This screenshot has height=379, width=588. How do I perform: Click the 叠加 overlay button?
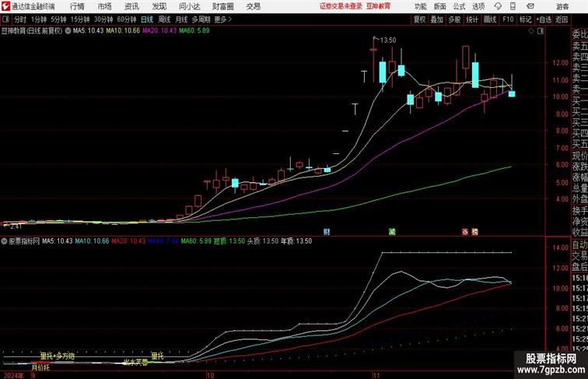[x=437, y=19]
